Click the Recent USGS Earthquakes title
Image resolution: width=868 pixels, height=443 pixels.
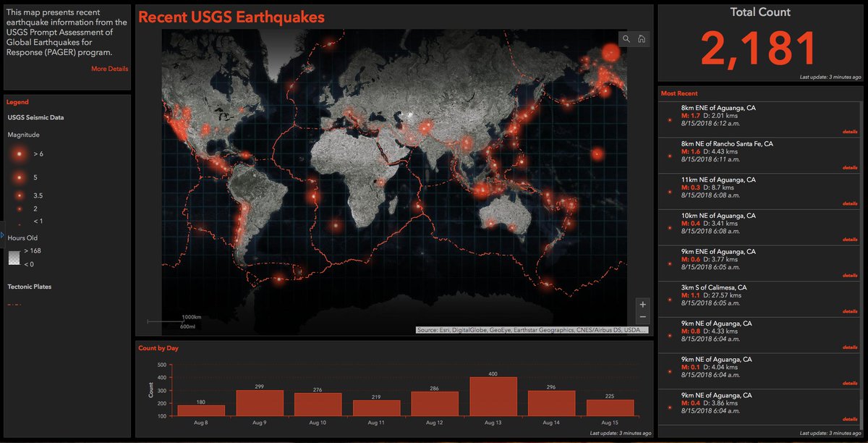[x=231, y=17]
